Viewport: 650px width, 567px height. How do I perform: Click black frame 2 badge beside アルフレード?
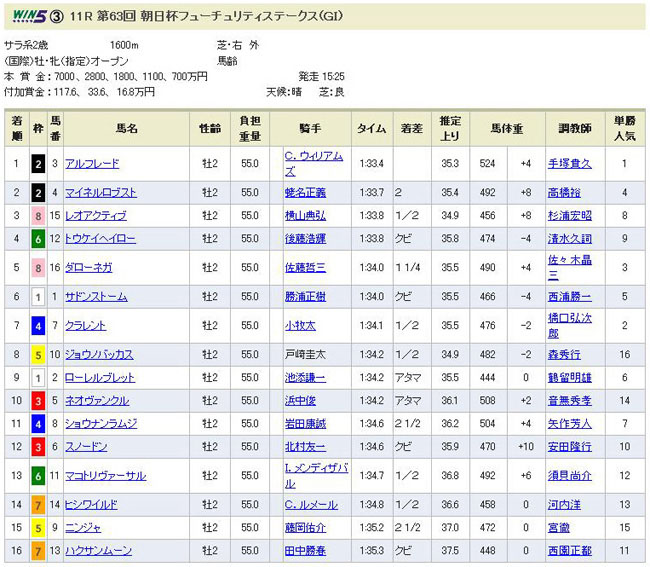pyautogui.click(x=37, y=163)
